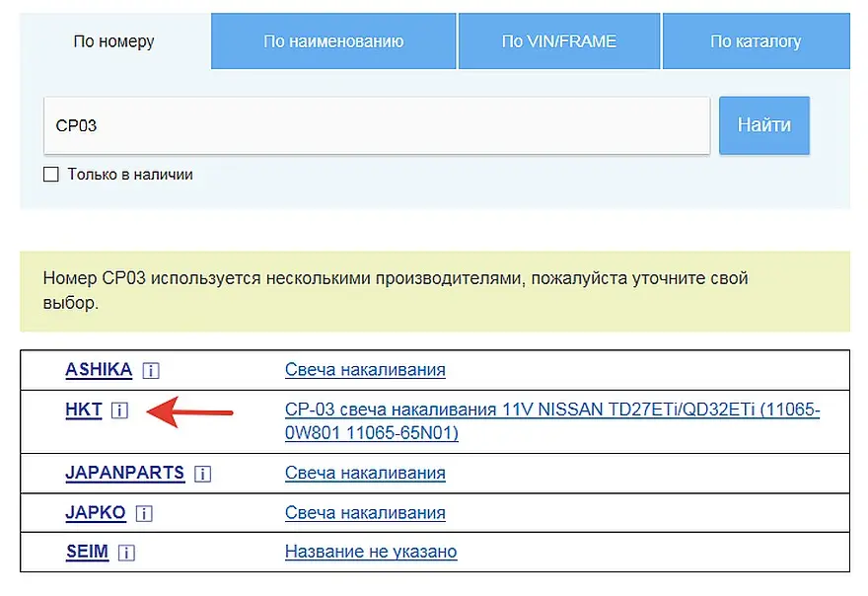The width and height of the screenshot is (868, 596).
Task: Open 'Свеча накаливания' link in the JAPKO row
Action: point(365,512)
